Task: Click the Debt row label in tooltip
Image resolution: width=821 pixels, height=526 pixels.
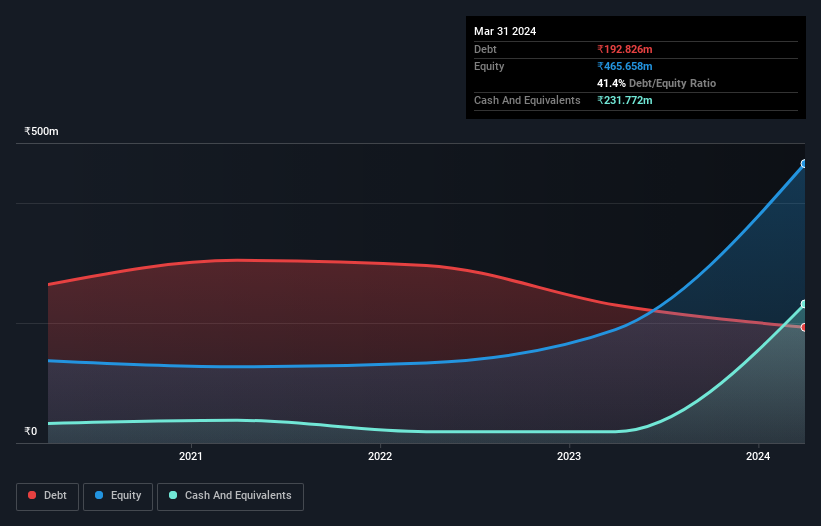Action: 485,49
